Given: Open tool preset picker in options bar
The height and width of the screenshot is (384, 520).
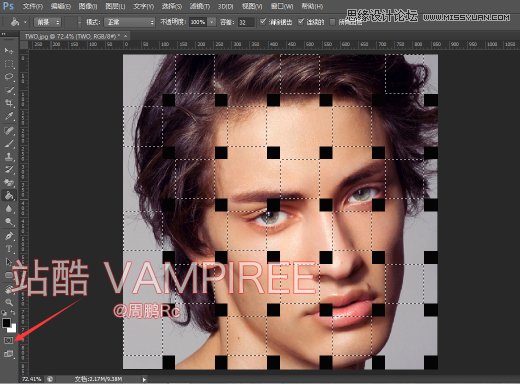Looking at the screenshot, I should tap(15, 22).
